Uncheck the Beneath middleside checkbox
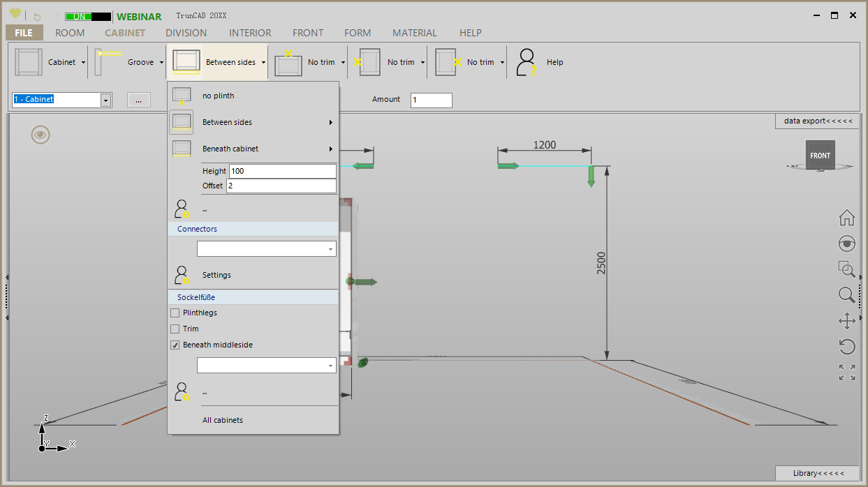 coord(175,345)
